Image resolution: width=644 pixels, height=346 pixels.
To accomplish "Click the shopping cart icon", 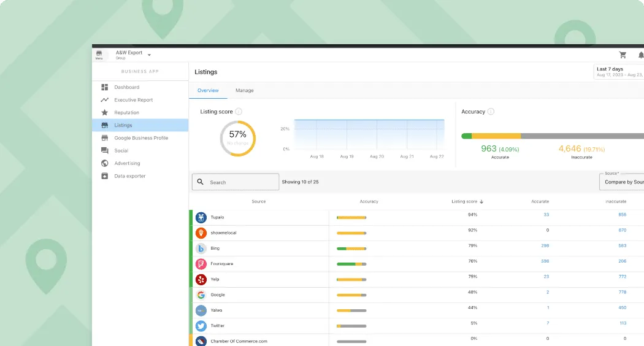I will coord(623,55).
